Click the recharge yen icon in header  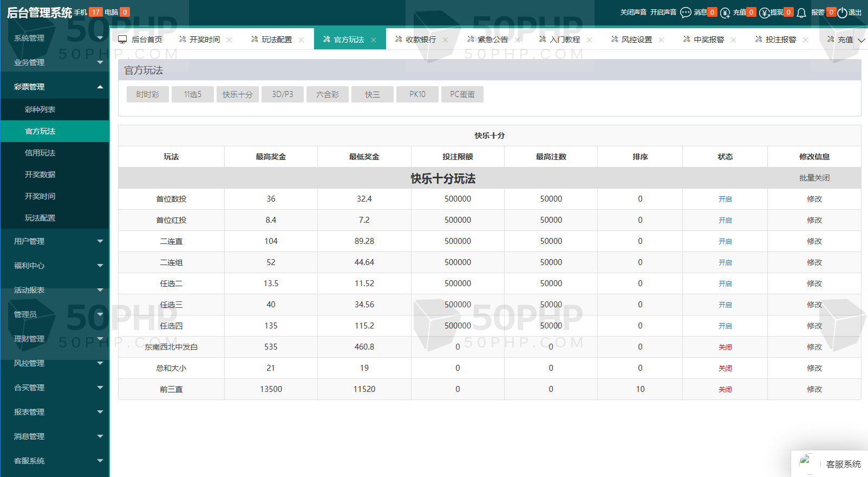[725, 12]
